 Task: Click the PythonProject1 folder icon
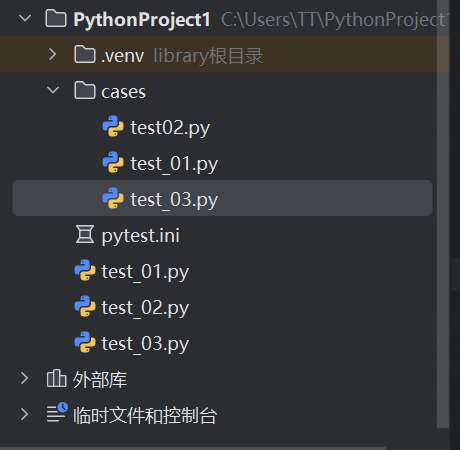56,18
